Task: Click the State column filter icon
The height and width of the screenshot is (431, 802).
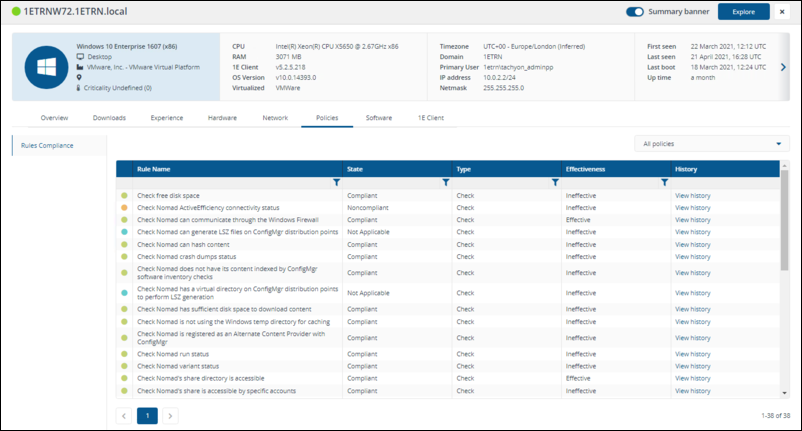Action: pyautogui.click(x=445, y=183)
